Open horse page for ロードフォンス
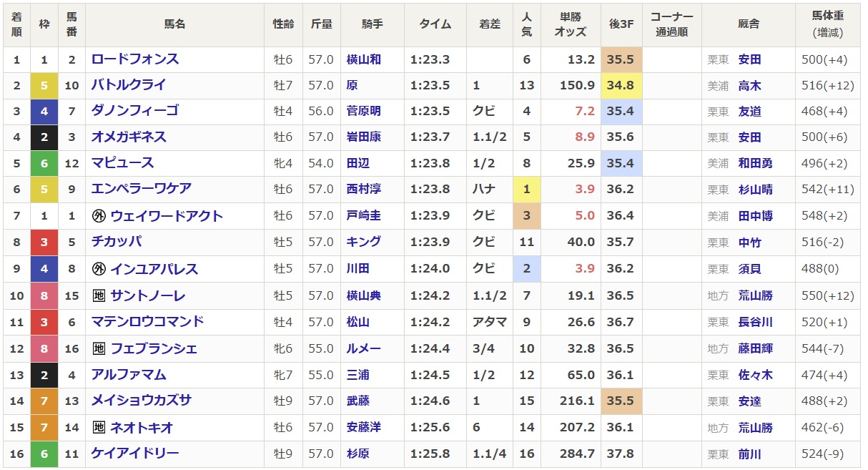The width and height of the screenshot is (868, 470). coord(135,59)
